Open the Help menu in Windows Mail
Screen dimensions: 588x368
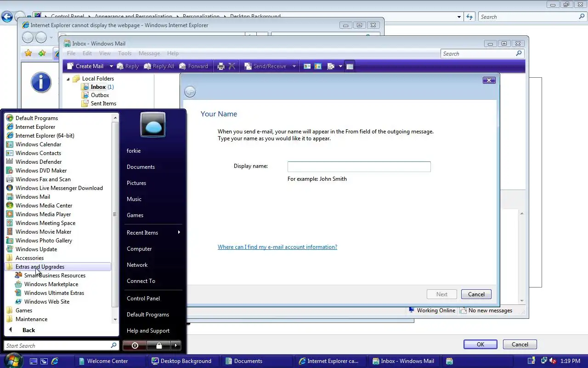[173, 53]
